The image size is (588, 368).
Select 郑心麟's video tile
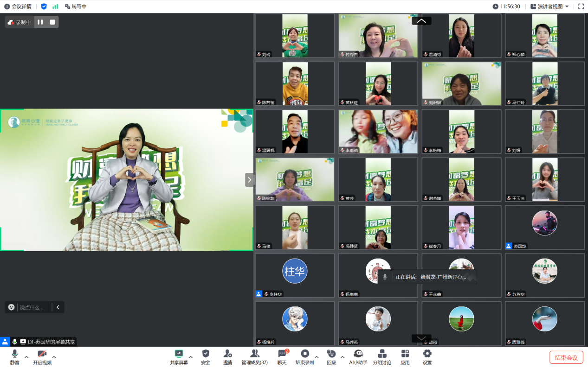tap(545, 36)
